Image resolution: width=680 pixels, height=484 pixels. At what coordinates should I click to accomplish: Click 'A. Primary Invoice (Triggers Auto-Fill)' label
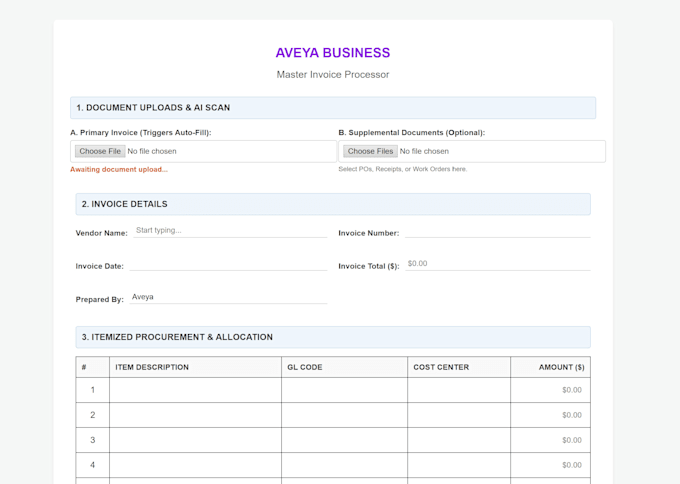[141, 133]
